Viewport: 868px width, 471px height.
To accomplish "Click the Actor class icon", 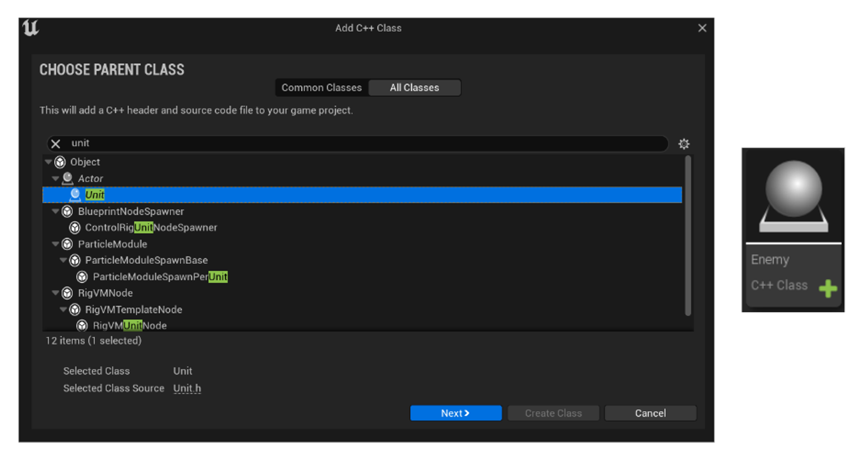I will point(67,178).
